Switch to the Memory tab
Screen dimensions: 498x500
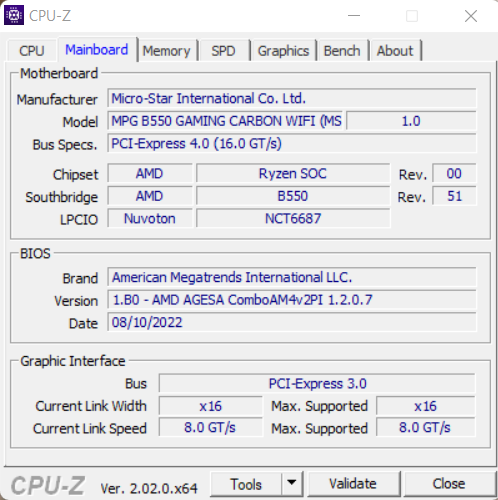point(166,51)
